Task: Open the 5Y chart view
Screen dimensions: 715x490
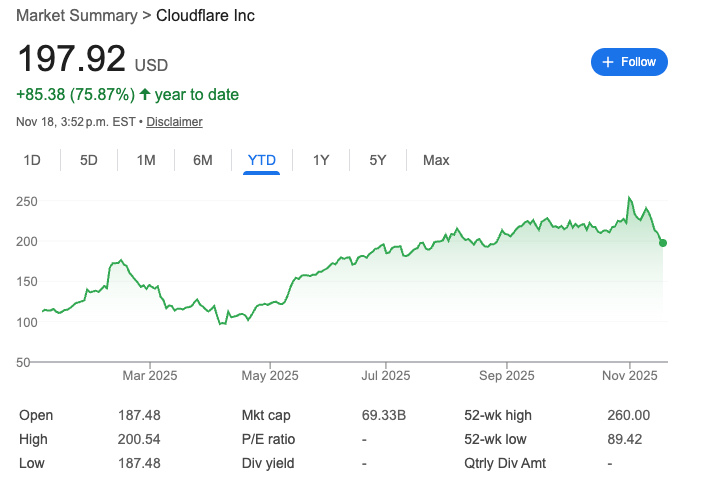Action: pyautogui.click(x=377, y=160)
